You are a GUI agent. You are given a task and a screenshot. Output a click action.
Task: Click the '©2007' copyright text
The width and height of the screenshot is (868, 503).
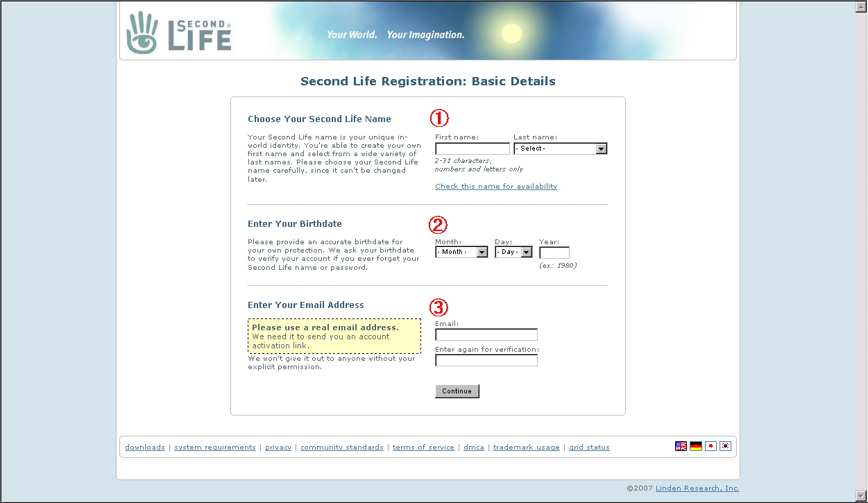pos(640,488)
